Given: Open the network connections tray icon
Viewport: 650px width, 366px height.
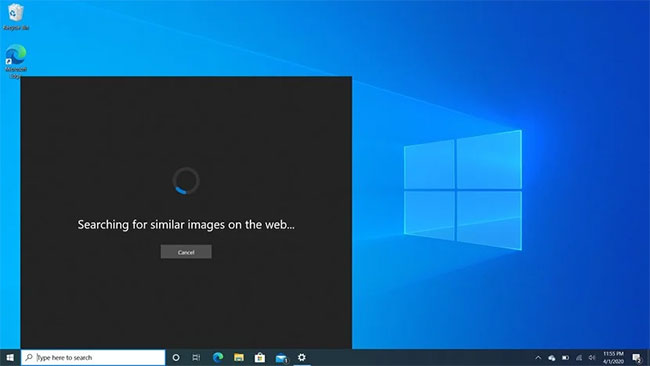Looking at the screenshot, I should [579, 357].
